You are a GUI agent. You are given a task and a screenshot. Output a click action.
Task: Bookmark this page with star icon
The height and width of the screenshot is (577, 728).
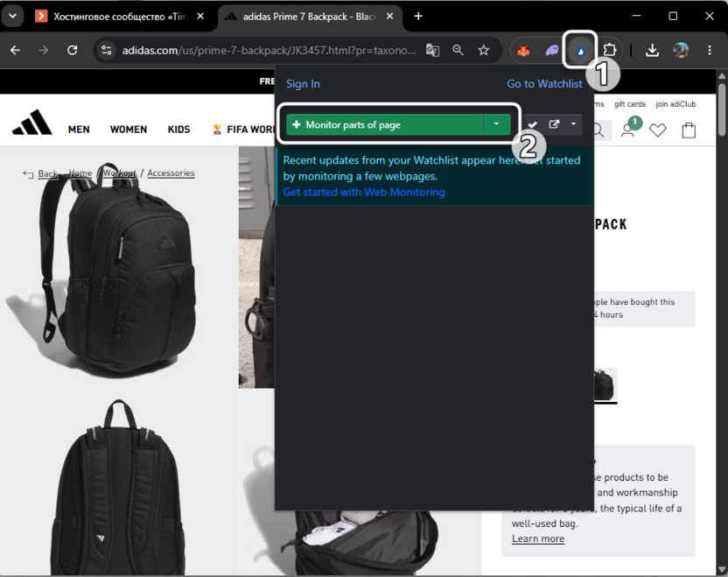tap(484, 50)
